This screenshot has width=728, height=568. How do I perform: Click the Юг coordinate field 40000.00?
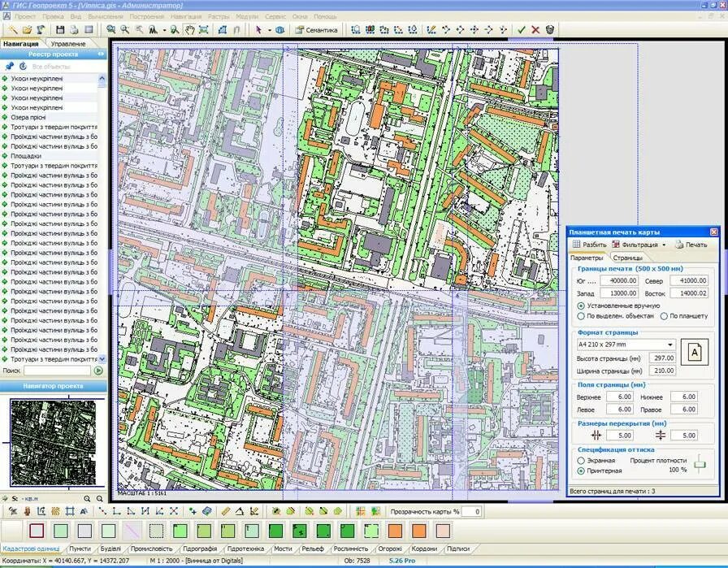[x=619, y=280]
